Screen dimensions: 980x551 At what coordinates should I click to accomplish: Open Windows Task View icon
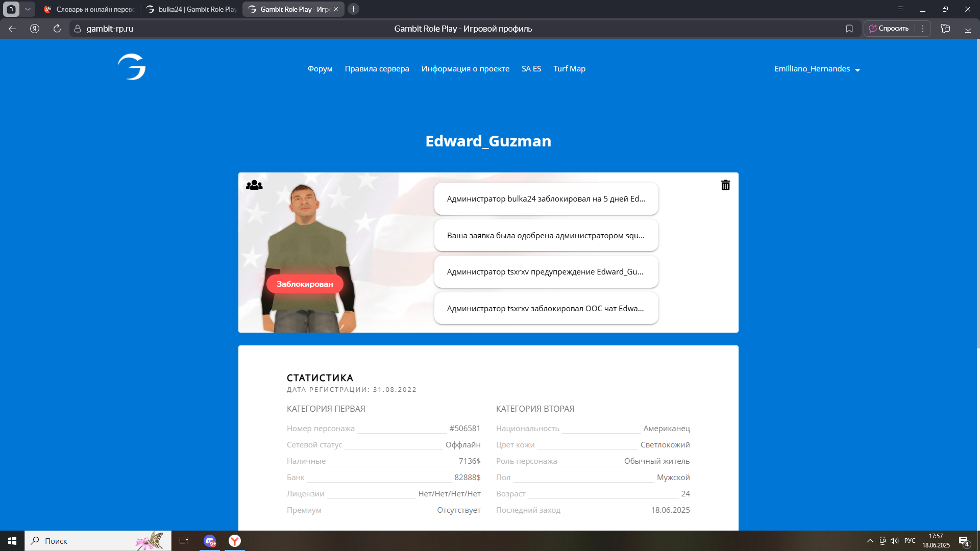pyautogui.click(x=184, y=541)
